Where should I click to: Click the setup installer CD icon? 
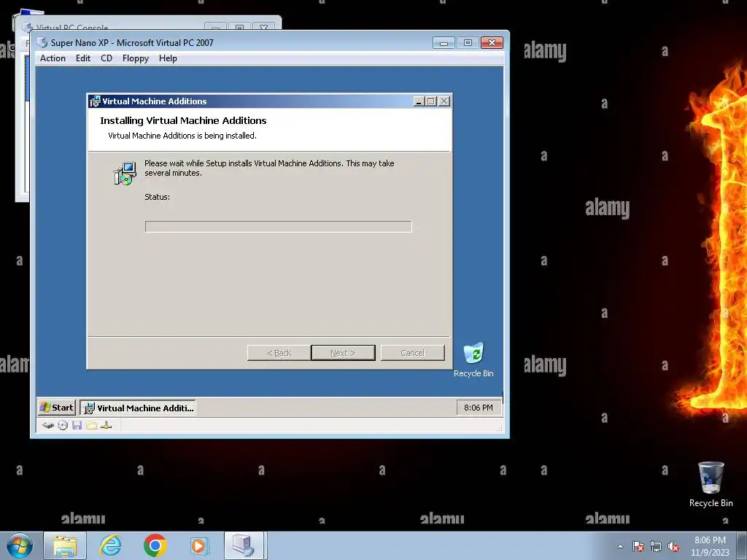(125, 174)
